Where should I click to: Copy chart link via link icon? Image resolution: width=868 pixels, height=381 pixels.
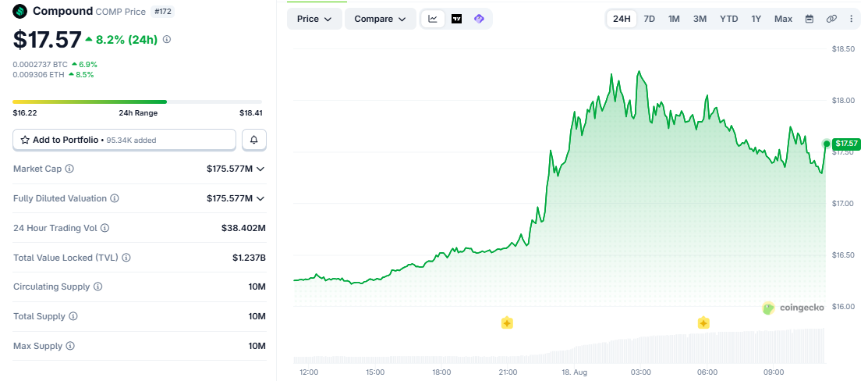[x=831, y=19]
